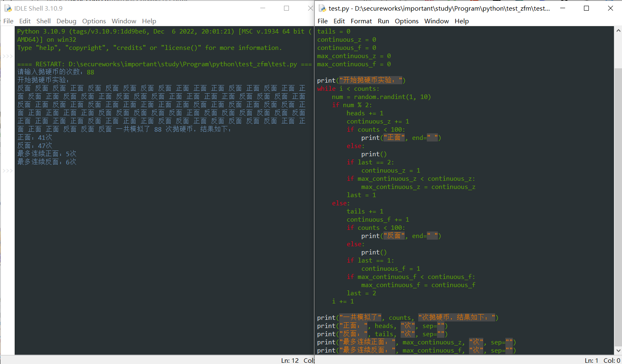Click editor scrollbar down arrow

coord(618,351)
